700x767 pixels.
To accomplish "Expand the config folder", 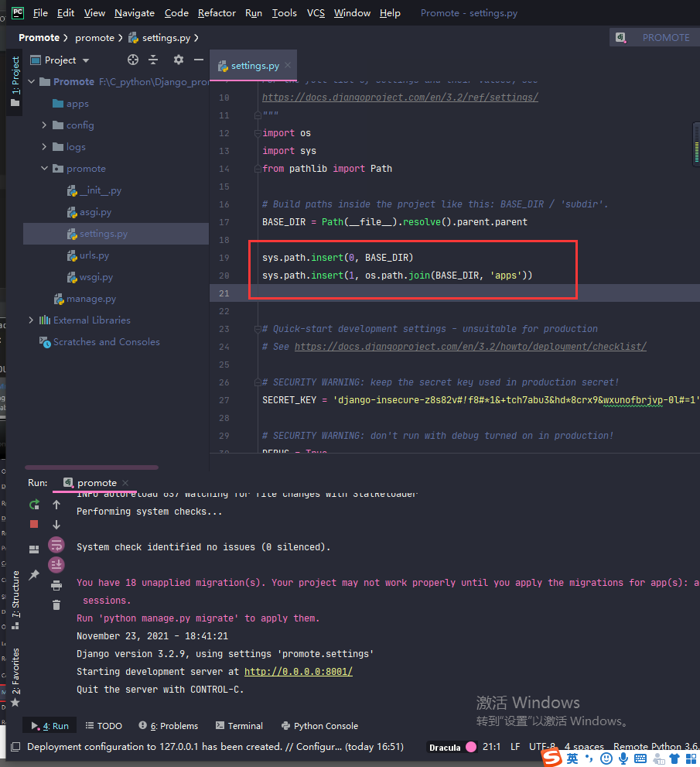I will point(45,125).
